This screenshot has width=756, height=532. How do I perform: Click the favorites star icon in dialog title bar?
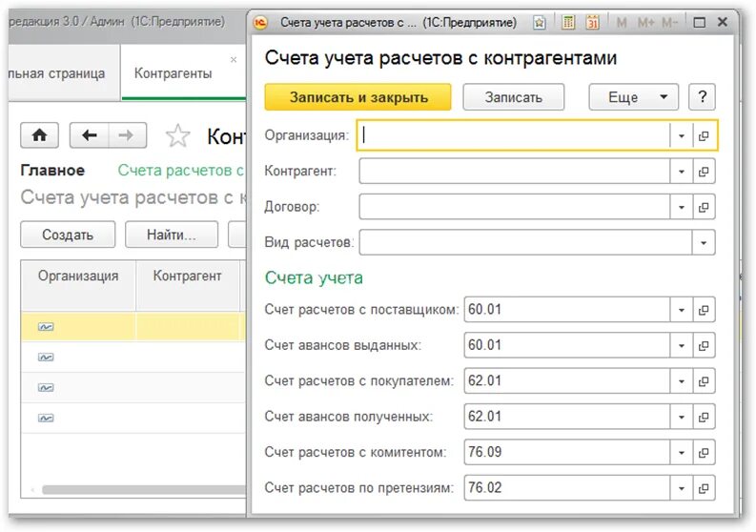[539, 22]
